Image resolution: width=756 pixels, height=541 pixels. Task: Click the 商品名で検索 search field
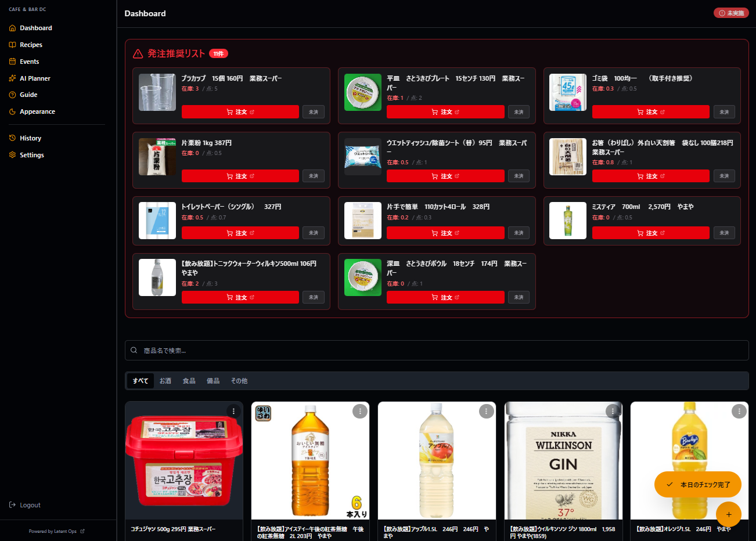436,351
